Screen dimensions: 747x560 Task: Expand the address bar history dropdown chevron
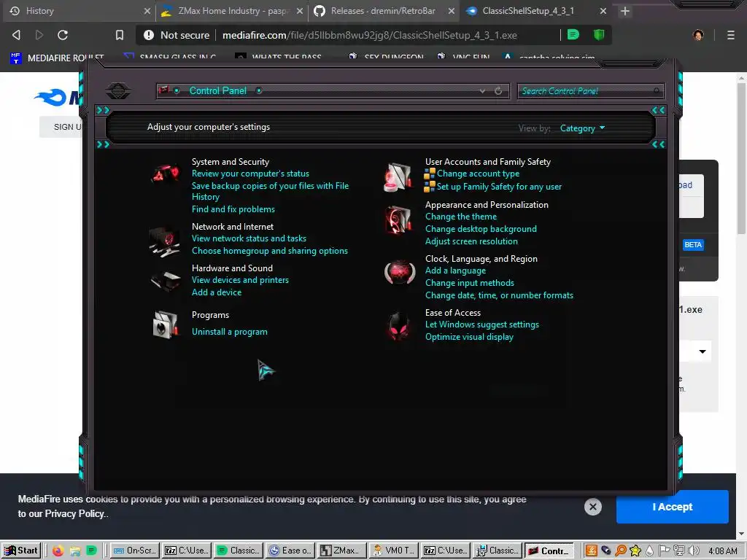(482, 90)
